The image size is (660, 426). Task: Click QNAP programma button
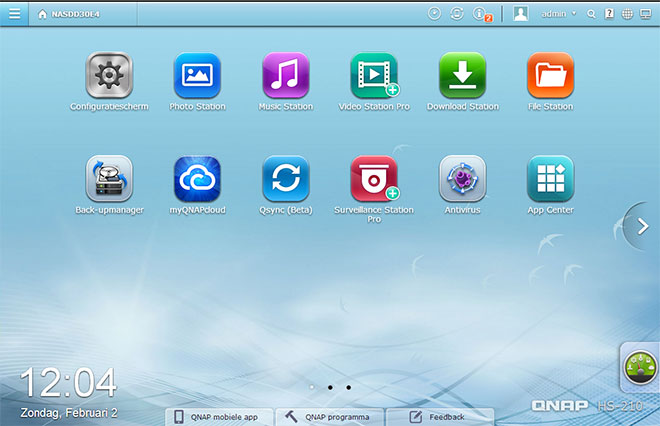pyautogui.click(x=329, y=417)
